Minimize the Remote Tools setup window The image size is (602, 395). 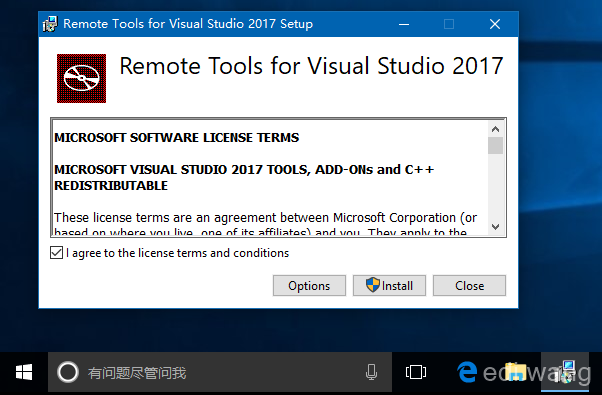pyautogui.click(x=404, y=24)
